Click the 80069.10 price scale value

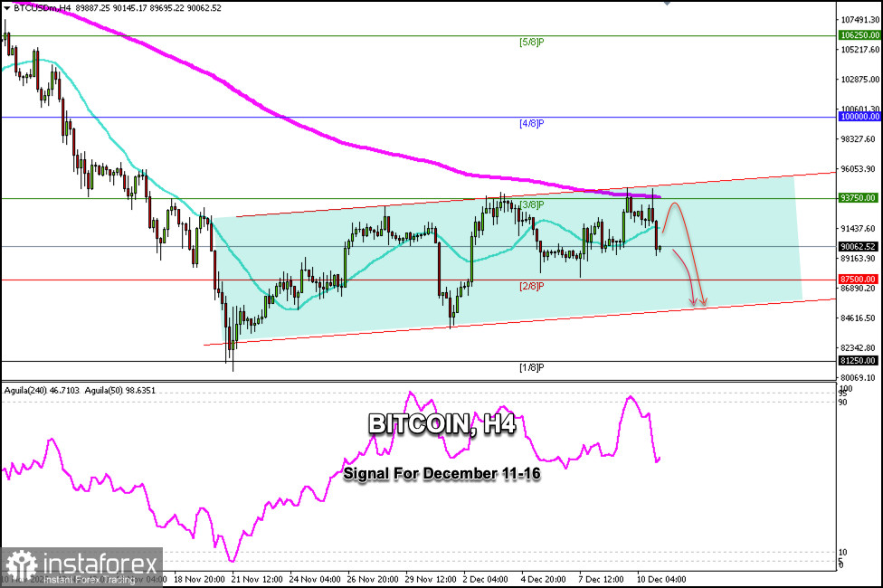click(x=859, y=378)
